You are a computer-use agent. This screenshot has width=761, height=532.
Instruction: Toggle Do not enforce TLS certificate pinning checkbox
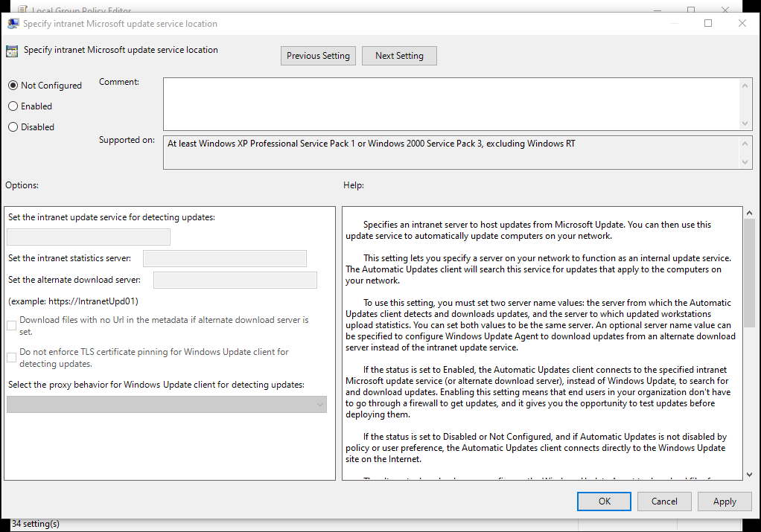pyautogui.click(x=12, y=358)
